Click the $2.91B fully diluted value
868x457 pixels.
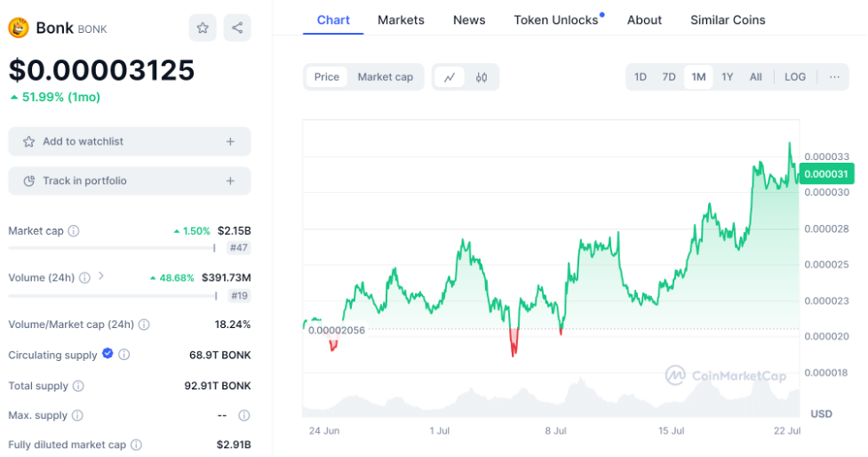click(x=234, y=445)
